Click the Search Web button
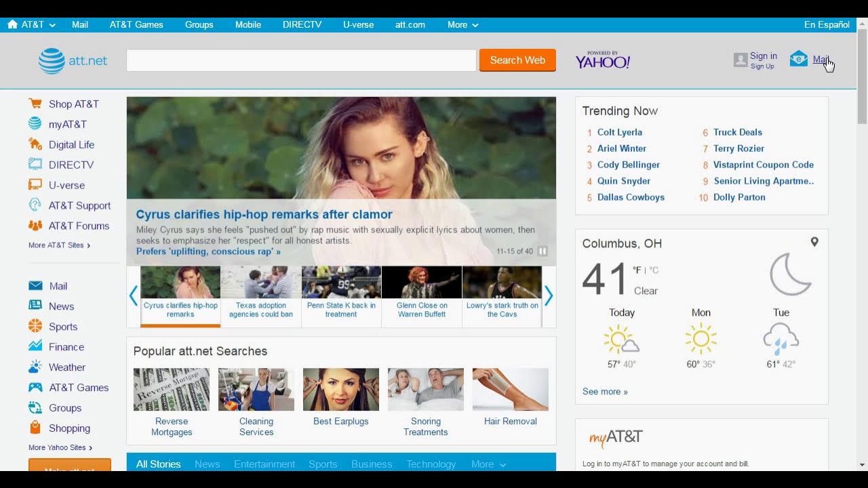The width and height of the screenshot is (868, 488). [x=517, y=60]
